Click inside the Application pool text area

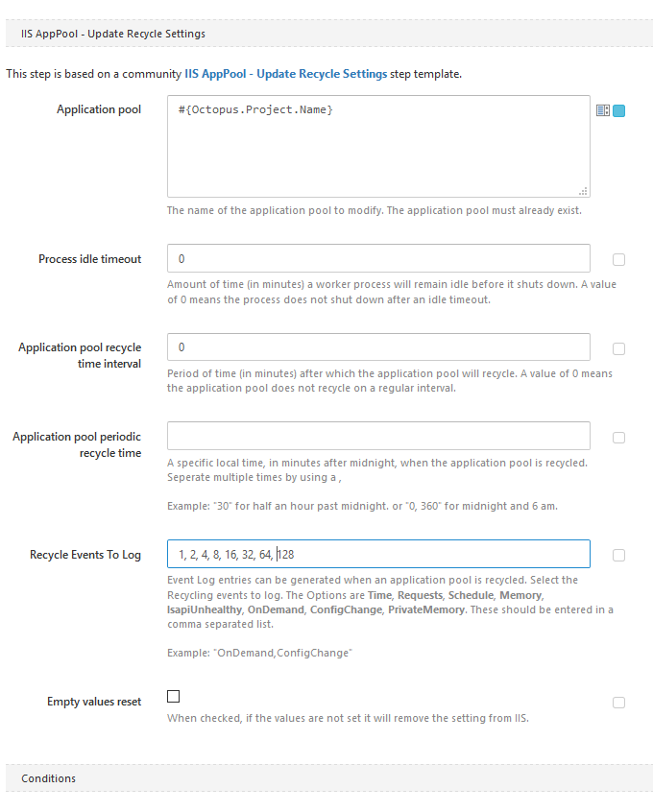(375, 144)
